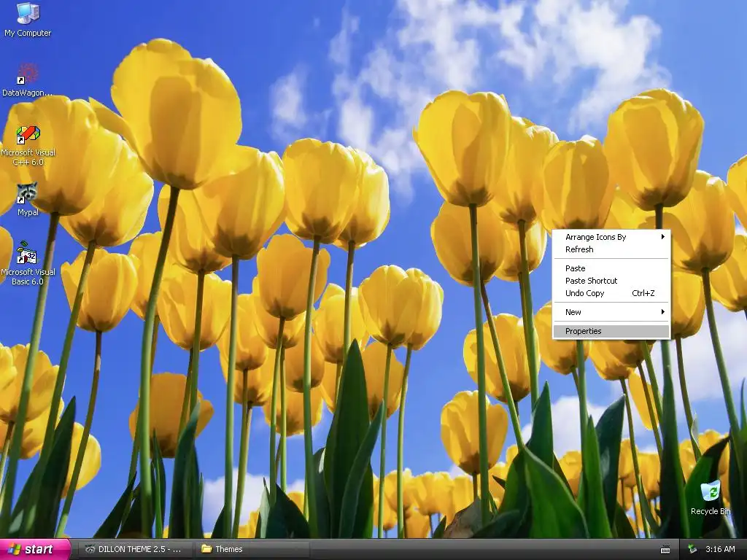Select the Microsoft Visual C++ 6.0 icon
Image resolution: width=747 pixels, height=560 pixels.
click(x=28, y=145)
